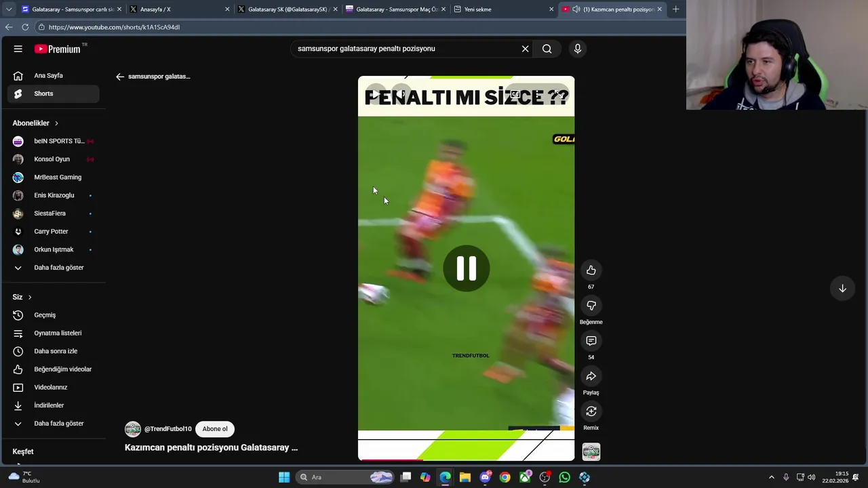
Task: Like the Short with thumbs up
Action: [x=591, y=270]
